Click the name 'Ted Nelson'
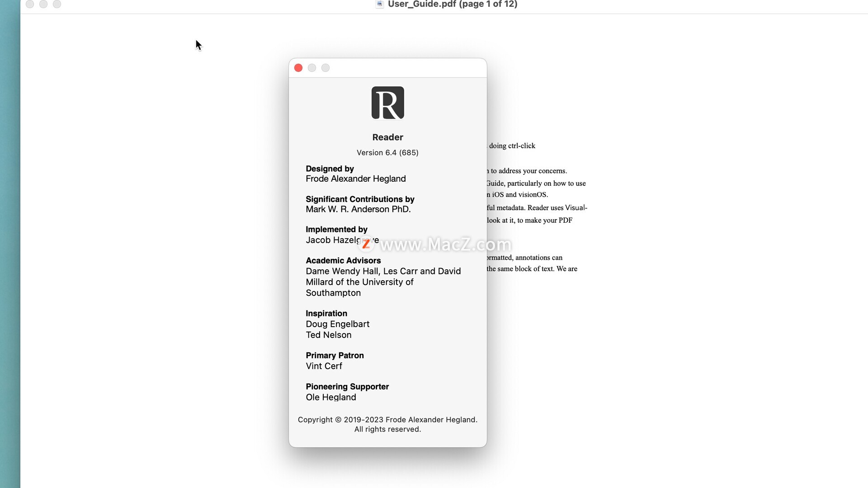 (x=329, y=335)
